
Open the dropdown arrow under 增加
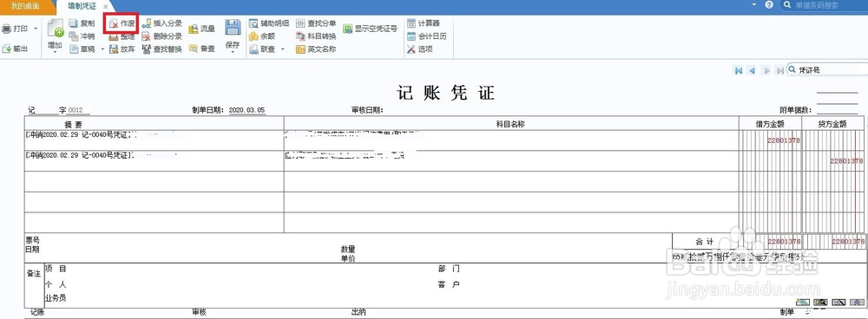(x=55, y=53)
